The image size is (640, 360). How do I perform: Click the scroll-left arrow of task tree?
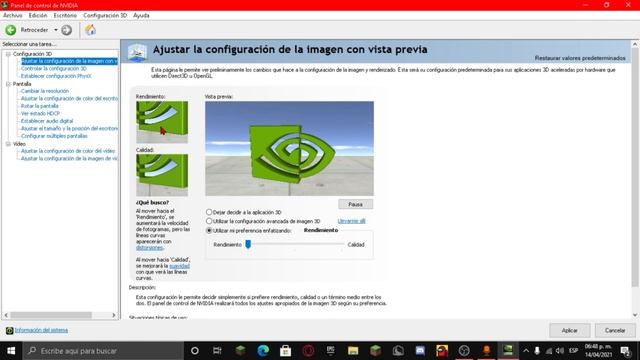[6, 315]
